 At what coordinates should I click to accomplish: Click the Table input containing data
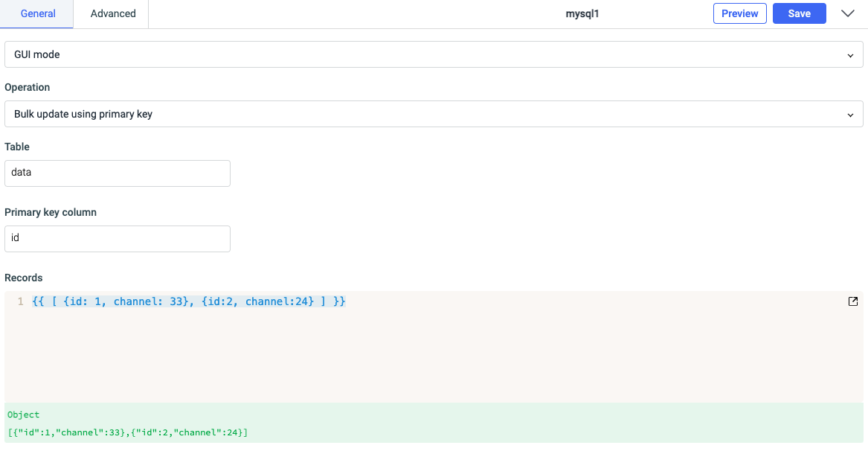click(118, 173)
